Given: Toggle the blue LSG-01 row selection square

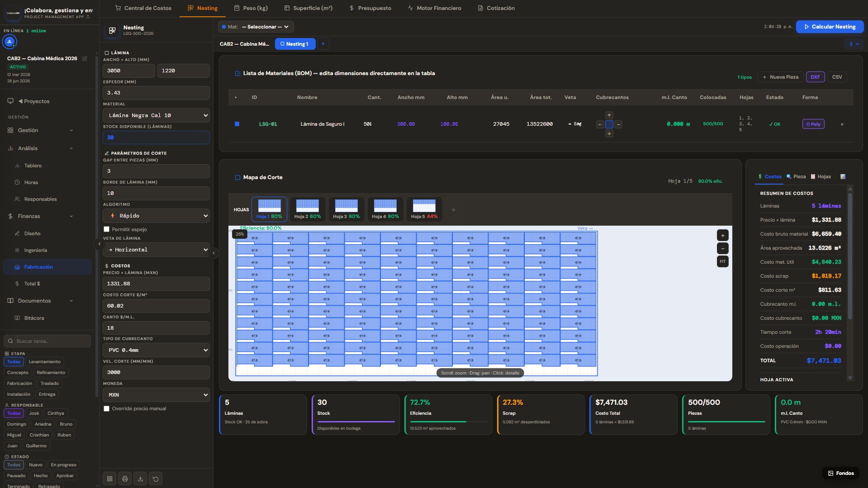Looking at the screenshot, I should click(x=237, y=124).
